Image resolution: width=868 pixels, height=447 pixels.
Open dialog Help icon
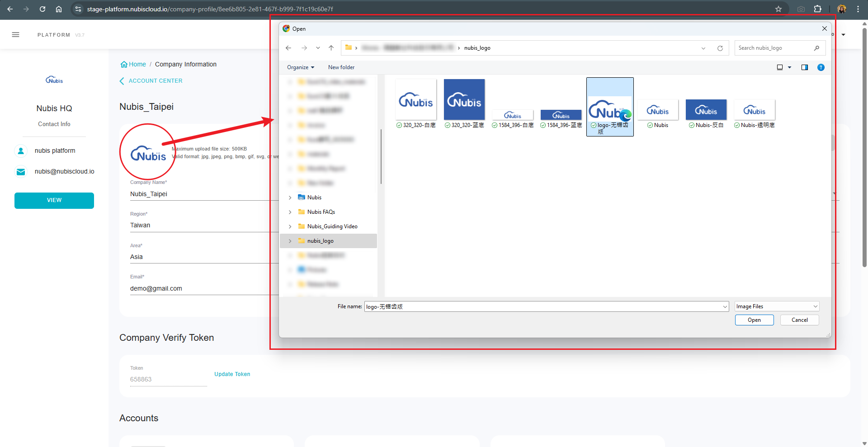(x=821, y=67)
